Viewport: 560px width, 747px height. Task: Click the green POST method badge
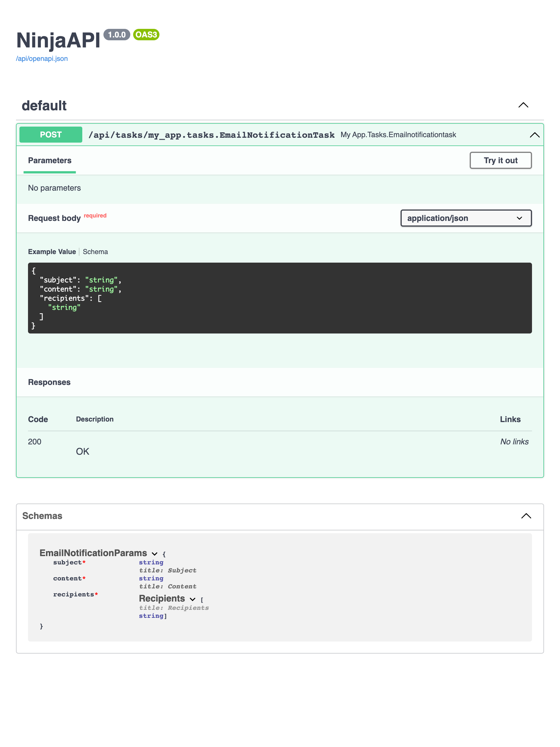[x=51, y=134]
